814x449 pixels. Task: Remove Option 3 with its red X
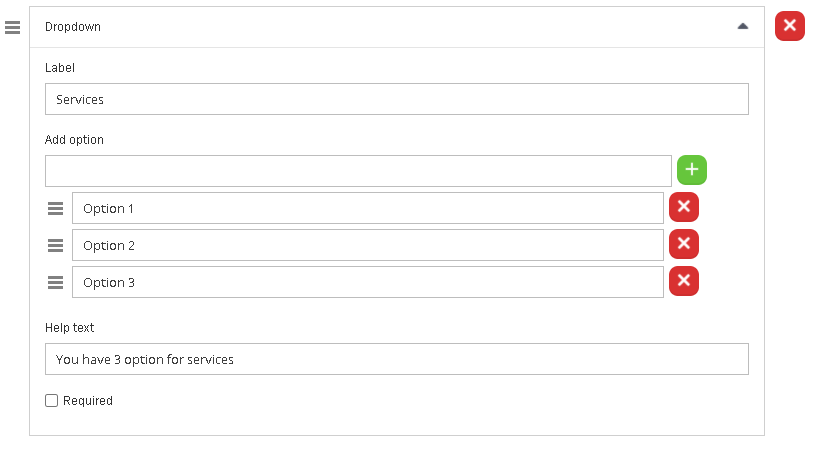pyautogui.click(x=684, y=281)
